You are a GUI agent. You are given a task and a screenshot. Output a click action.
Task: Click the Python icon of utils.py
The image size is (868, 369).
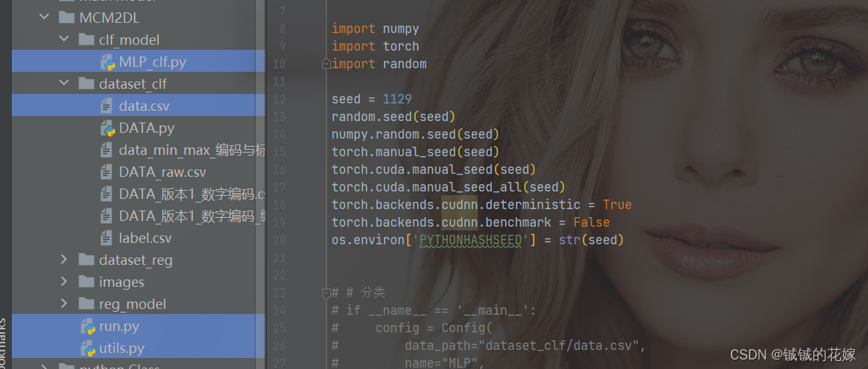[87, 348]
